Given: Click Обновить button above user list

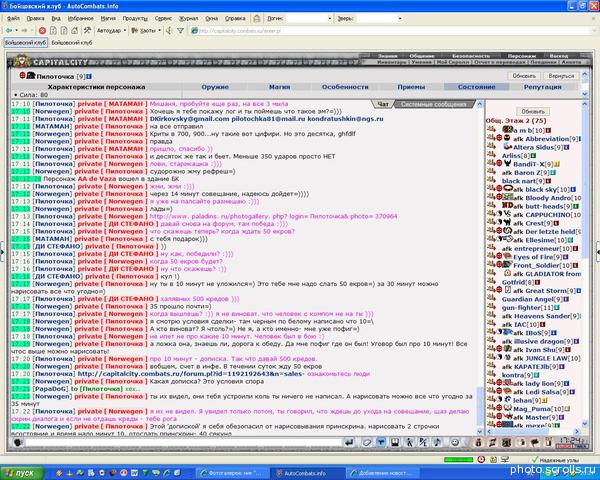Looking at the screenshot, I should [x=533, y=111].
